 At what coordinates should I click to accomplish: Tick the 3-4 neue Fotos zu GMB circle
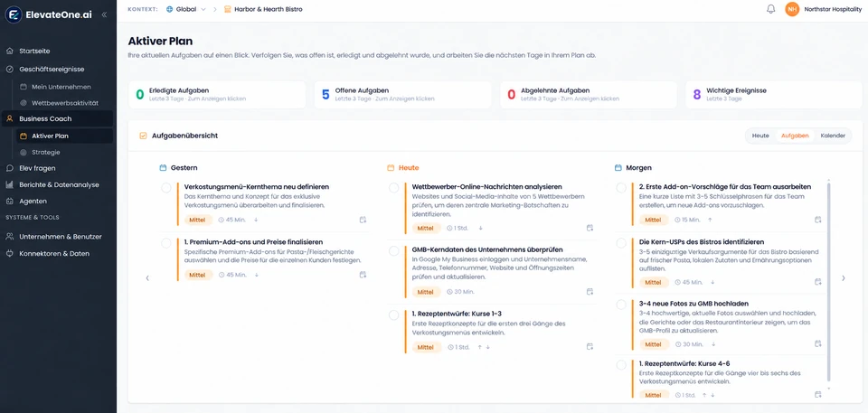[x=621, y=305]
